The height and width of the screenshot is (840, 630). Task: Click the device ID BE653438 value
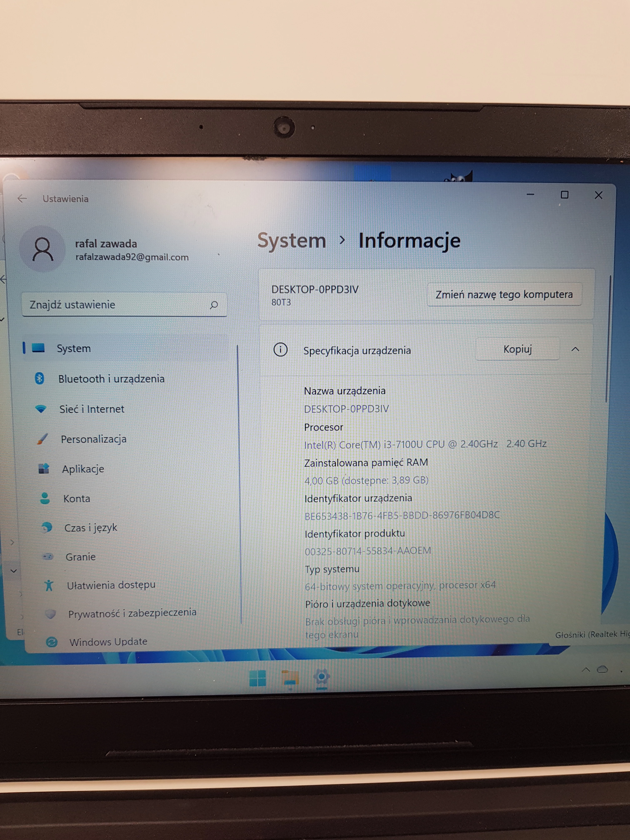click(x=402, y=515)
